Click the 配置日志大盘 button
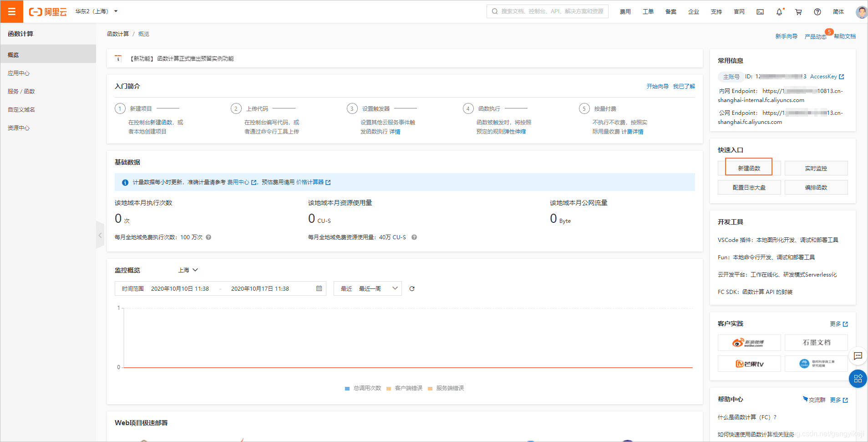This screenshot has width=868, height=442. click(749, 187)
